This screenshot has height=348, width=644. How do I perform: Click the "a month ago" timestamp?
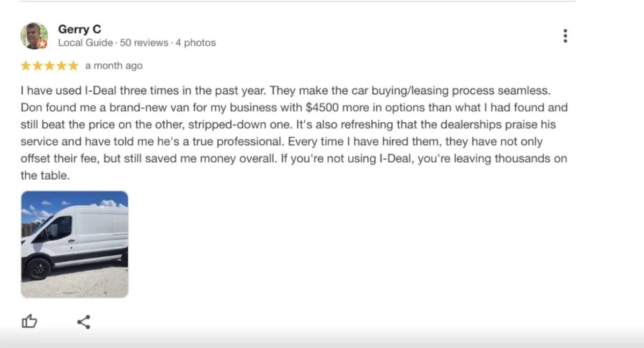(114, 66)
